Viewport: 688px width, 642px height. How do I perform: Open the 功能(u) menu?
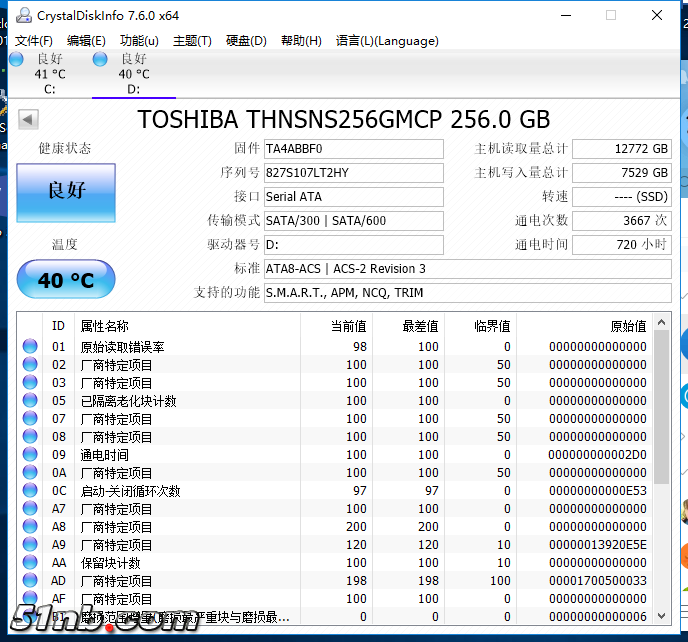click(x=139, y=41)
